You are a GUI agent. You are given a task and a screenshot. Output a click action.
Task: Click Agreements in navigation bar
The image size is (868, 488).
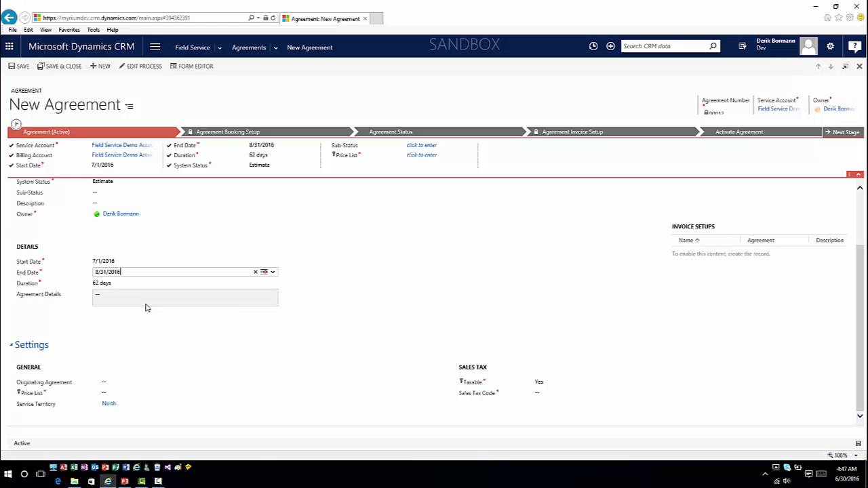tap(249, 47)
